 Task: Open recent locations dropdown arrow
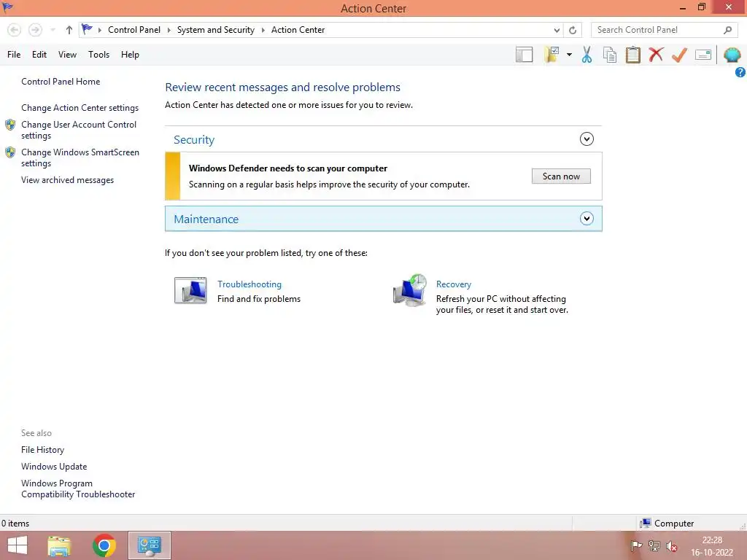point(53,30)
